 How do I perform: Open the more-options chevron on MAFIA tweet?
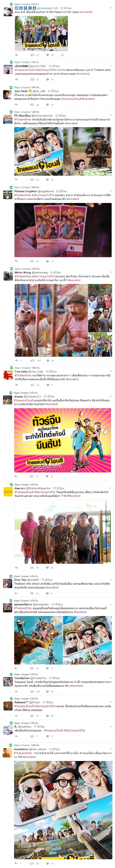[110, 8]
